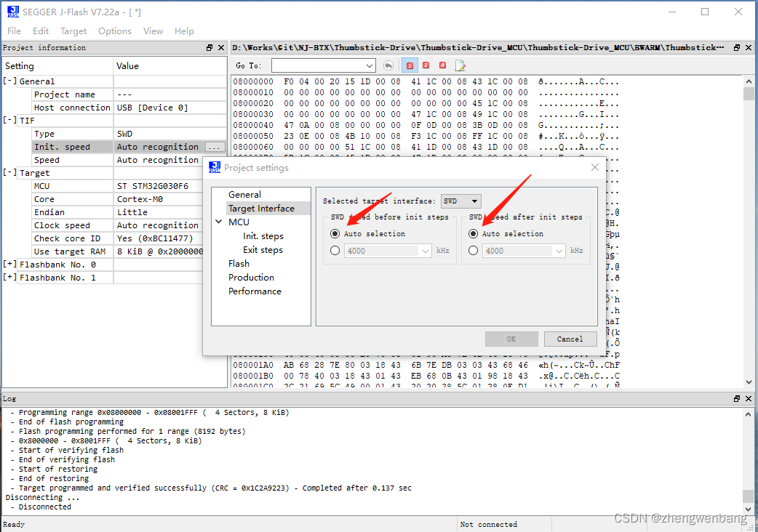Click the Go To address input field
Screen dimensions: 758x532
[318, 65]
